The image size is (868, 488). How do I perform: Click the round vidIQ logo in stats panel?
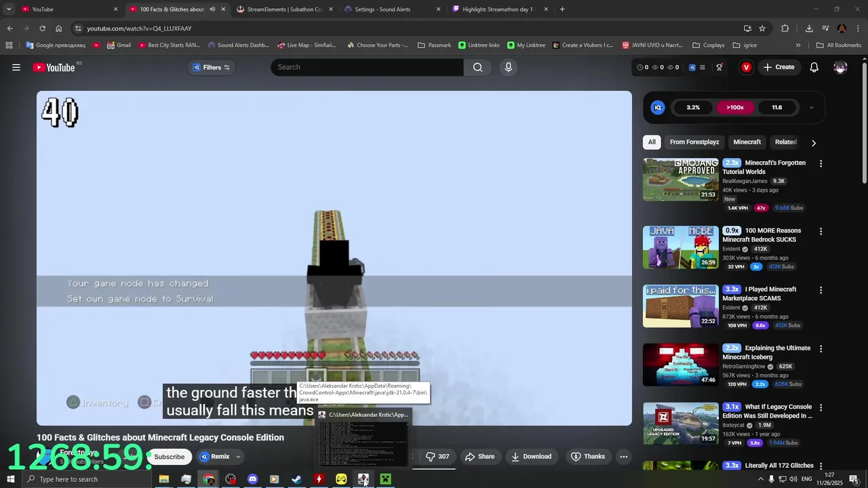coord(657,107)
